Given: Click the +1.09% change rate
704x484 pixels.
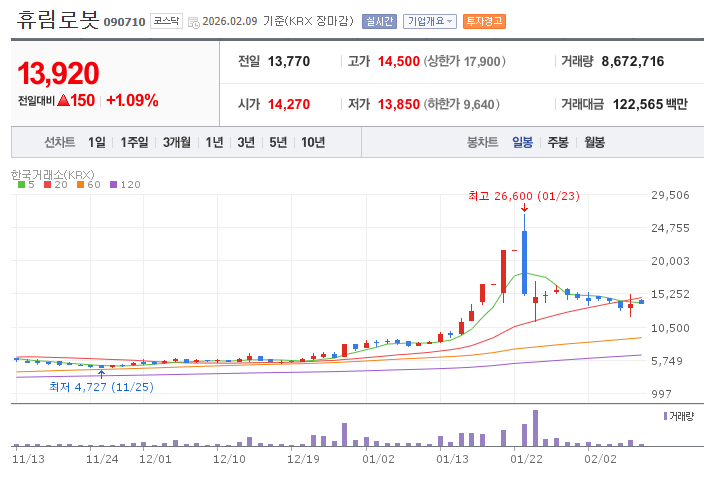Looking at the screenshot, I should pyautogui.click(x=132, y=100).
